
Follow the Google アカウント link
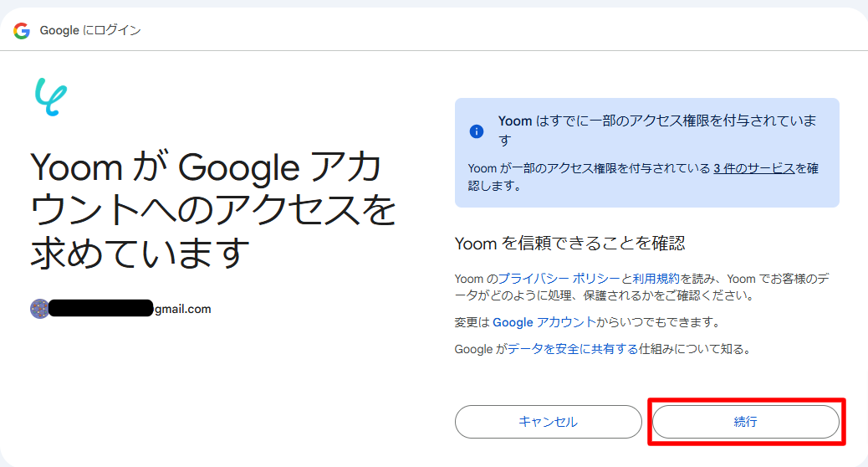(544, 322)
